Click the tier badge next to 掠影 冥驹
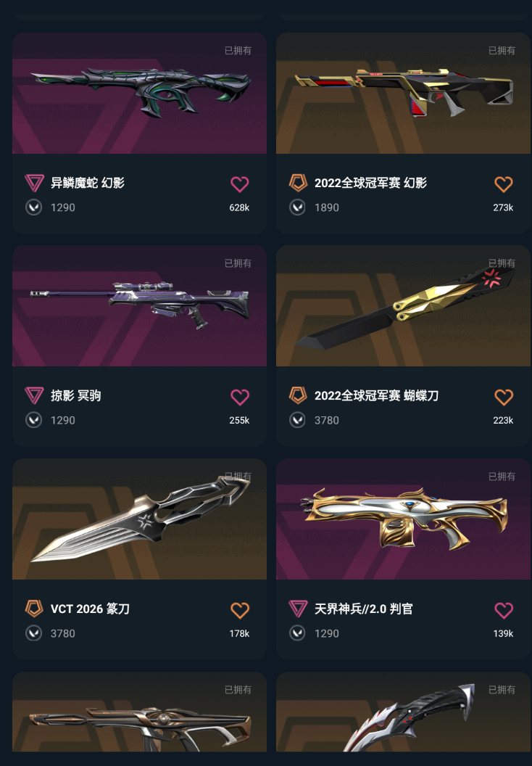This screenshot has height=766, width=532. click(34, 396)
